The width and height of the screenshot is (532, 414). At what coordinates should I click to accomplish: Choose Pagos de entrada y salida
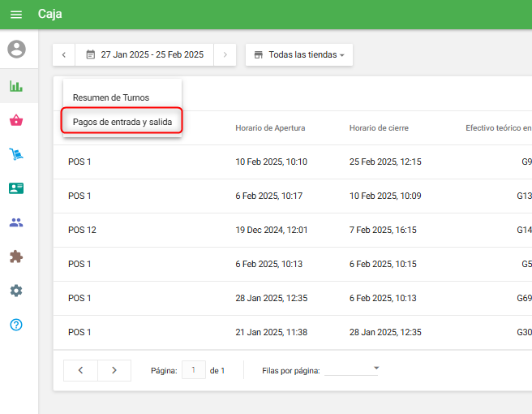click(x=122, y=122)
